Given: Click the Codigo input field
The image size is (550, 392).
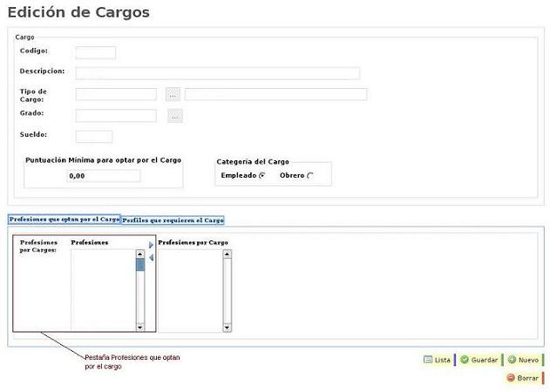Looking at the screenshot, I should click(x=96, y=52).
